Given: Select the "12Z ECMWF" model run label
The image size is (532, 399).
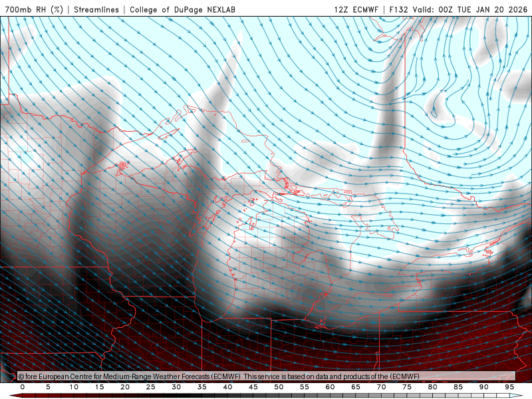Looking at the screenshot, I should click(356, 9).
